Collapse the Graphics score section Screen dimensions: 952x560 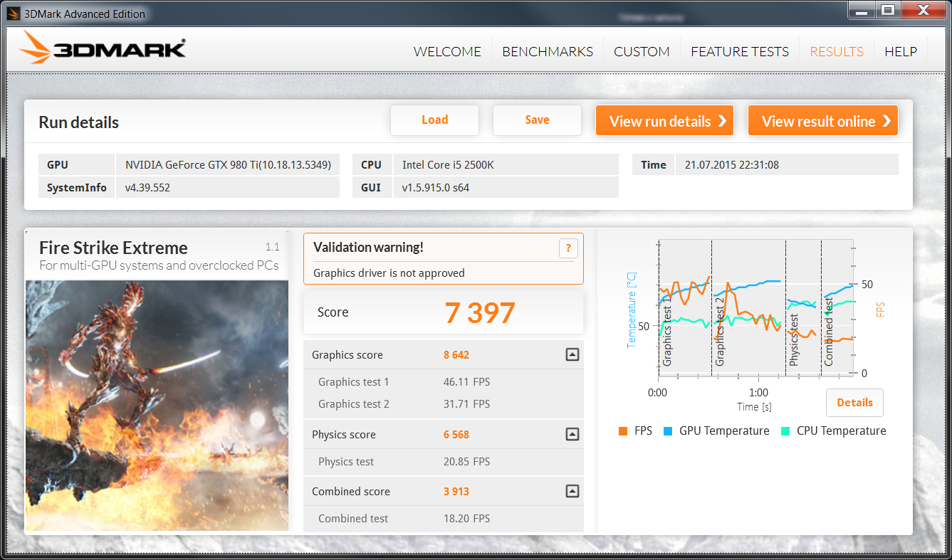click(572, 354)
